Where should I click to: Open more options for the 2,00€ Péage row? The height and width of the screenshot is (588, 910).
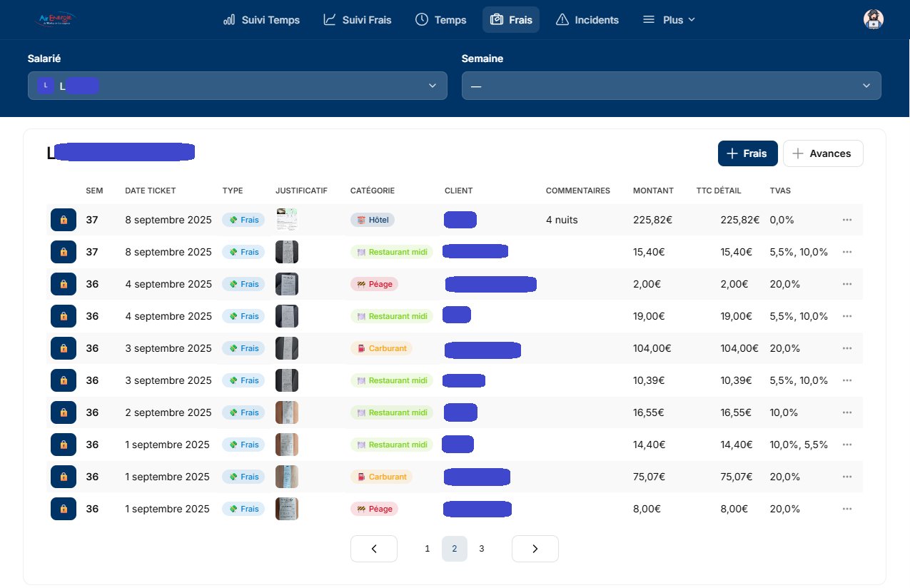tap(847, 284)
